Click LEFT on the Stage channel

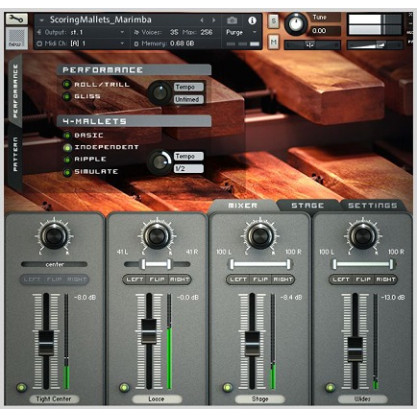click(238, 279)
